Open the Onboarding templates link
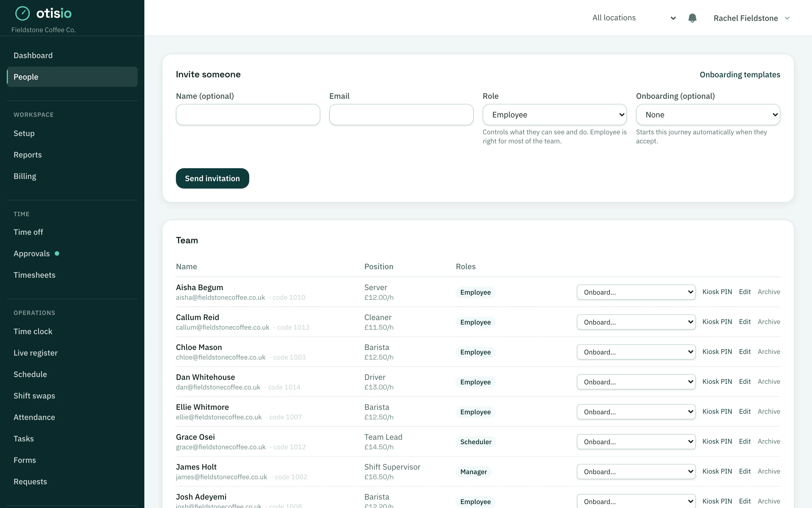This screenshot has width=812, height=508. (x=740, y=75)
